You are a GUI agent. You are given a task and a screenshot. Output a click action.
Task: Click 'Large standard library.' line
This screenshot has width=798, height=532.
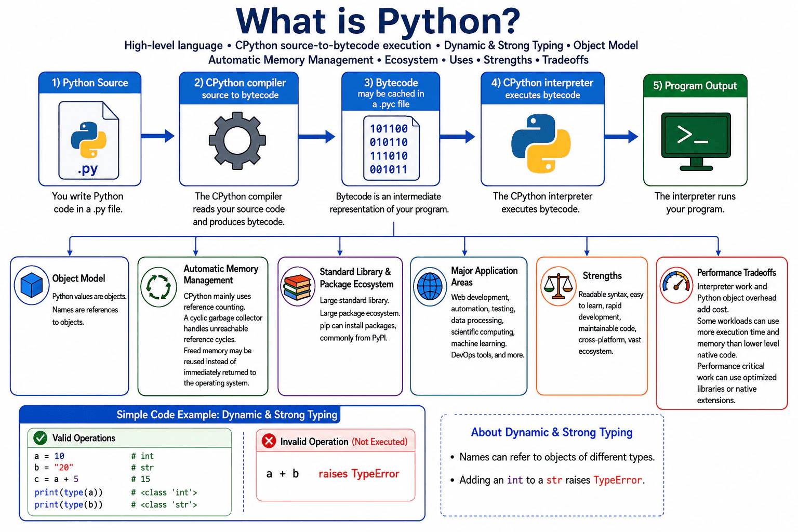coord(354,300)
